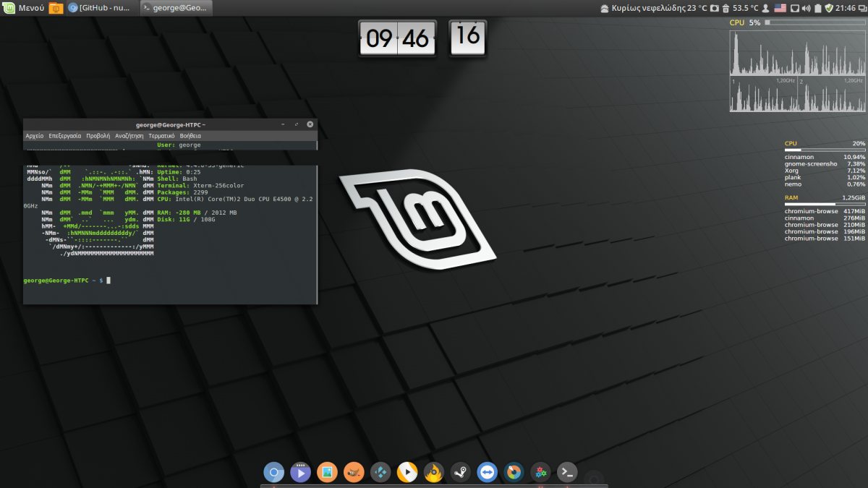Launch Steam from the dock
The height and width of the screenshot is (488, 868).
(x=460, y=473)
